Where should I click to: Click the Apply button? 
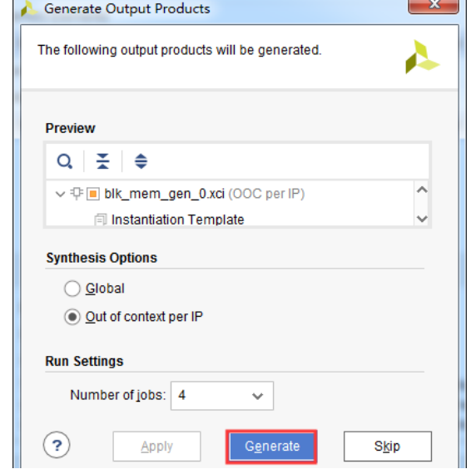pos(156,447)
